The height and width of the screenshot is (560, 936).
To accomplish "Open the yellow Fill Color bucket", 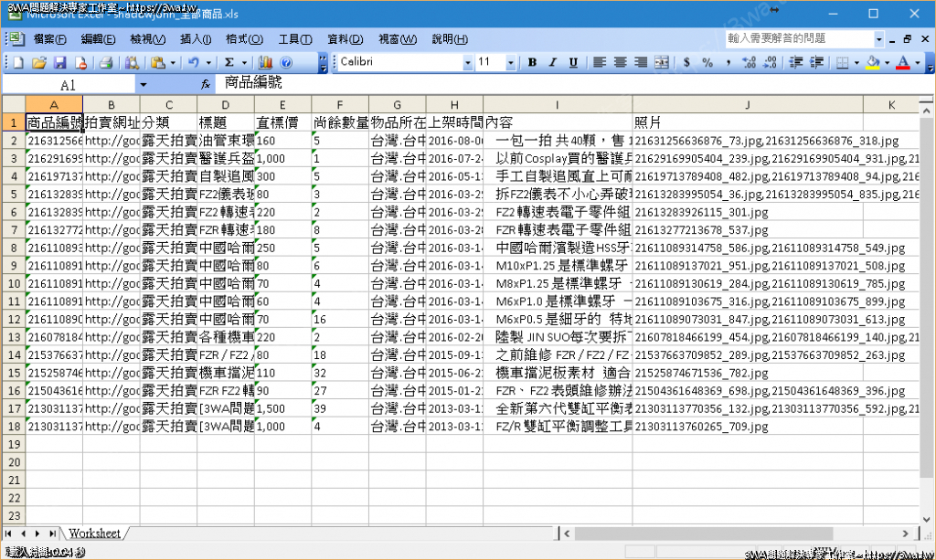I will point(873,63).
